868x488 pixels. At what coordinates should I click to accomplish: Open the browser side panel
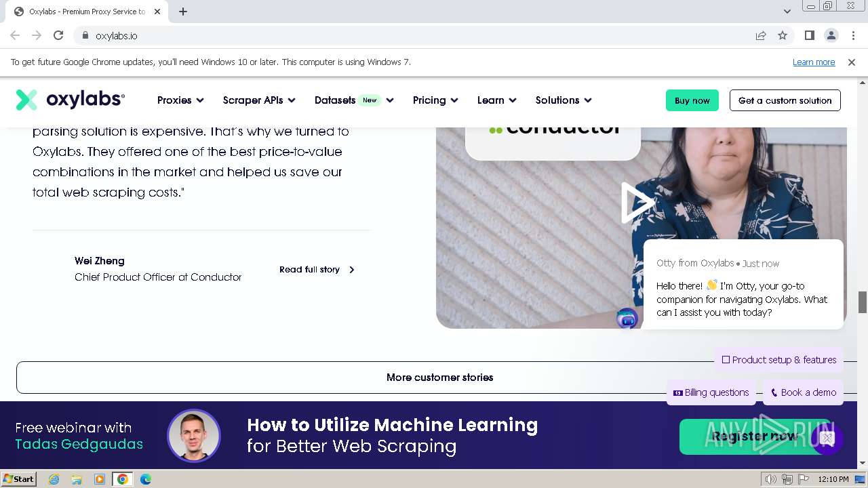pyautogui.click(x=810, y=35)
